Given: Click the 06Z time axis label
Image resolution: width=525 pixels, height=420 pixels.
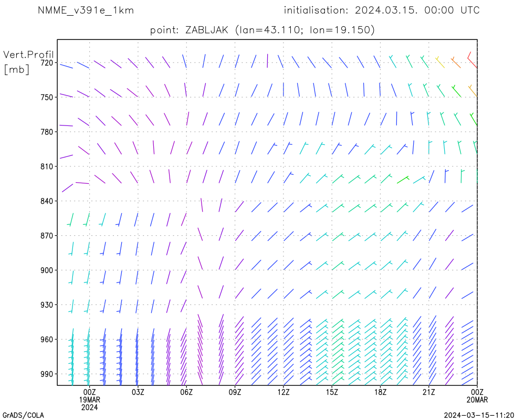Looking at the screenshot, I should point(186,392).
